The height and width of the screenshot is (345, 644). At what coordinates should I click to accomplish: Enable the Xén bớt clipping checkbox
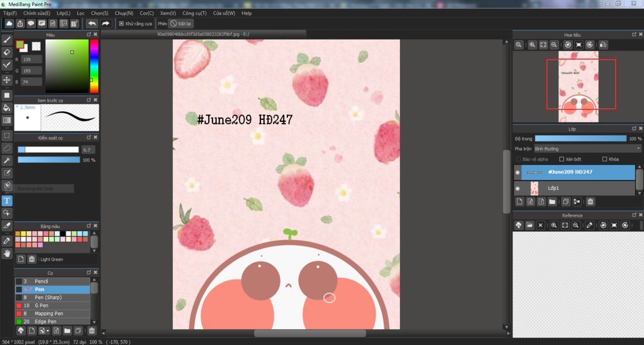pyautogui.click(x=562, y=159)
